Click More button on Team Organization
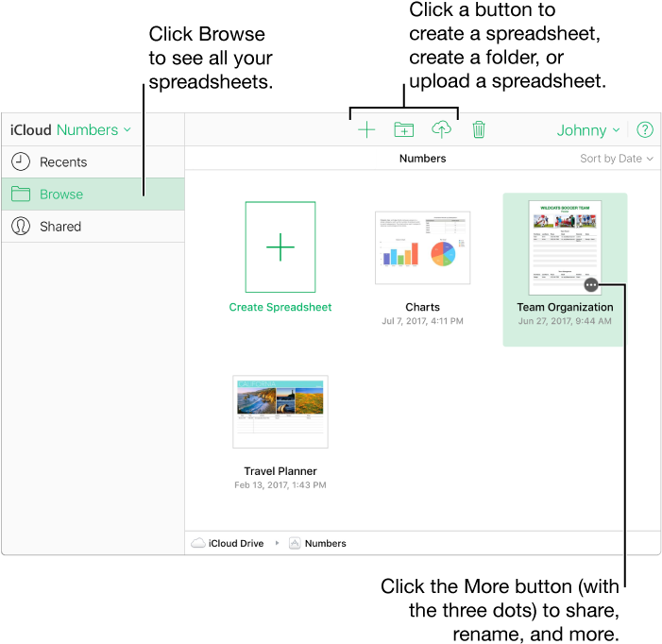 point(590,285)
